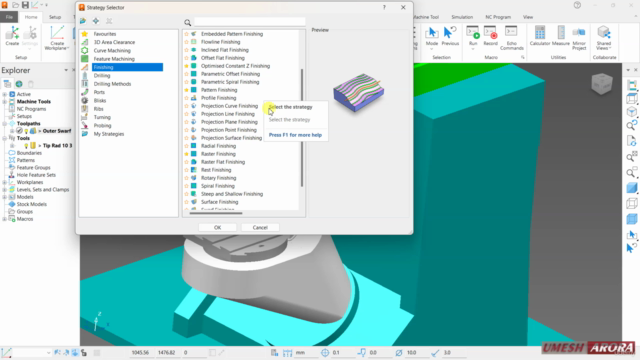Choose Curve Machining category
The image size is (640, 360).
point(112,51)
